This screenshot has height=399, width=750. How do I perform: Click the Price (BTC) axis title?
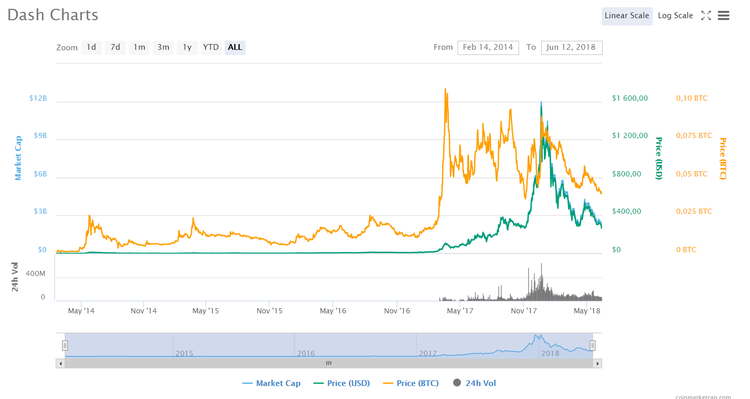723,159
